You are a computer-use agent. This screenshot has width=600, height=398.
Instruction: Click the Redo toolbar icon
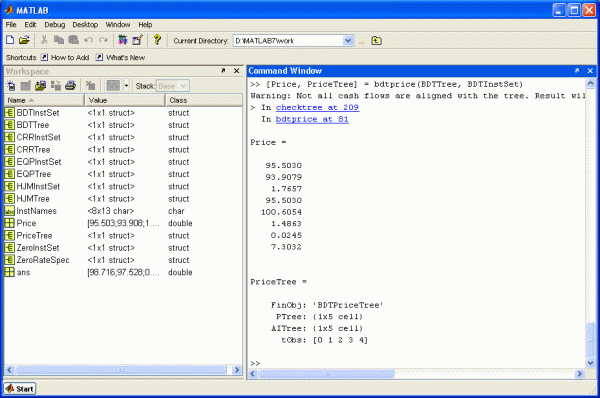coord(103,40)
